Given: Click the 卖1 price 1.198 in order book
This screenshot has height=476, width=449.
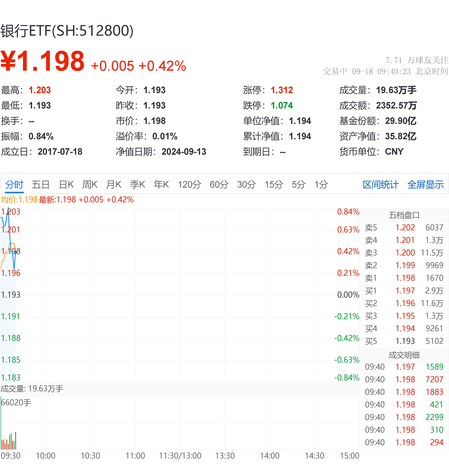Looking at the screenshot, I should 405,278.
